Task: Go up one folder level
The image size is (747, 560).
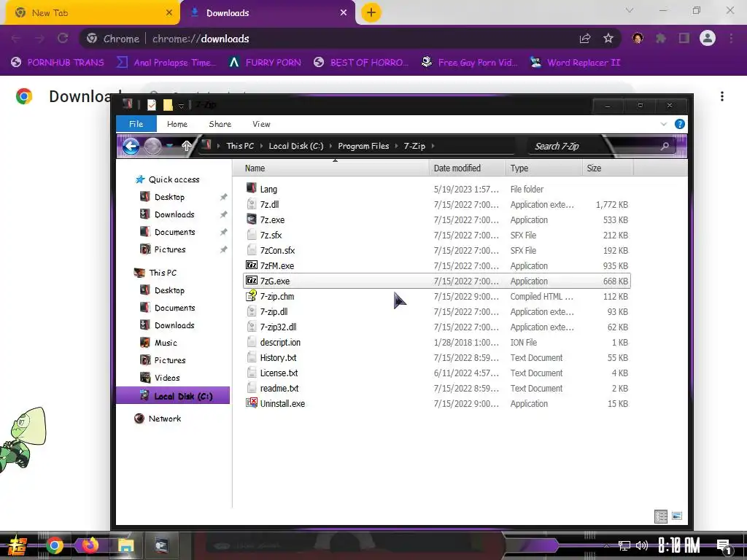Action: pos(186,146)
